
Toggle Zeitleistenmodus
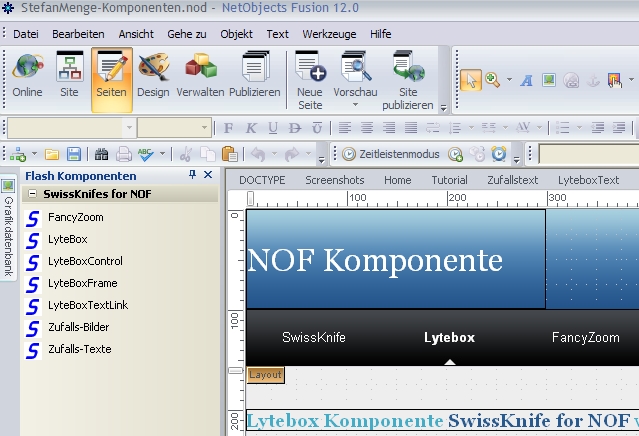[x=391, y=154]
